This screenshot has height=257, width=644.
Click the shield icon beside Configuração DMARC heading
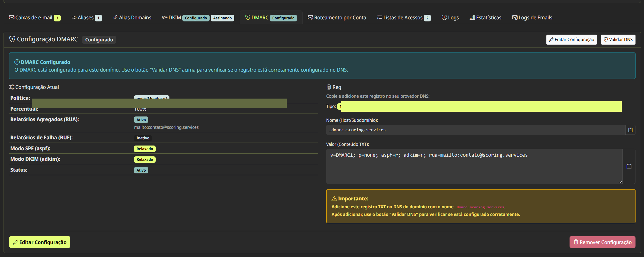(x=12, y=39)
